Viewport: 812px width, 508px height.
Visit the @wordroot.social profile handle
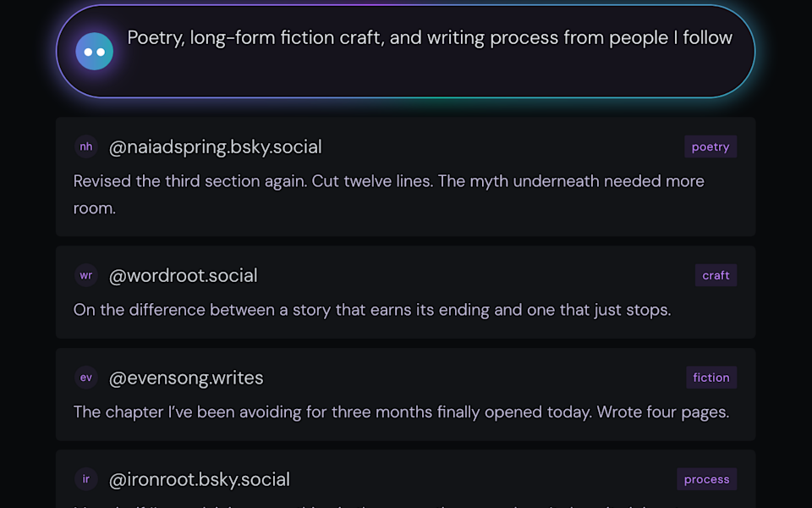point(183,275)
